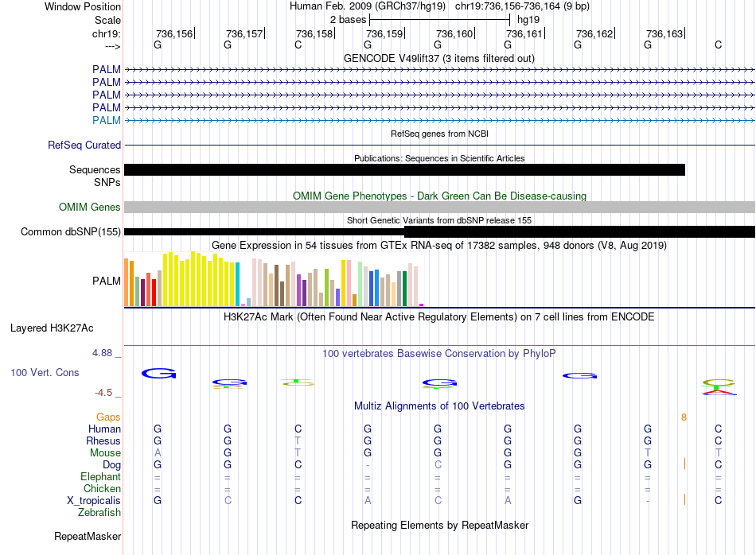Select the black Sequences track bar
This screenshot has width=756, height=555.
tap(404, 169)
